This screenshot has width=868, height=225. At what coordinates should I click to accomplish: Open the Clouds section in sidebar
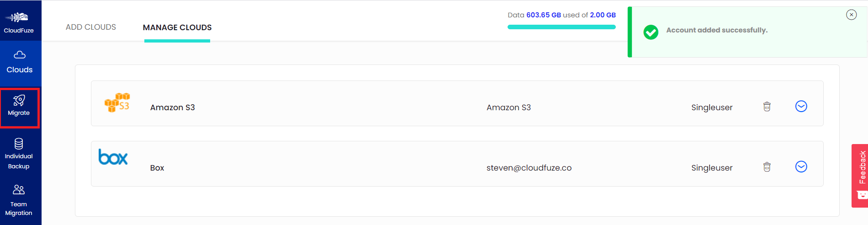coord(20,63)
